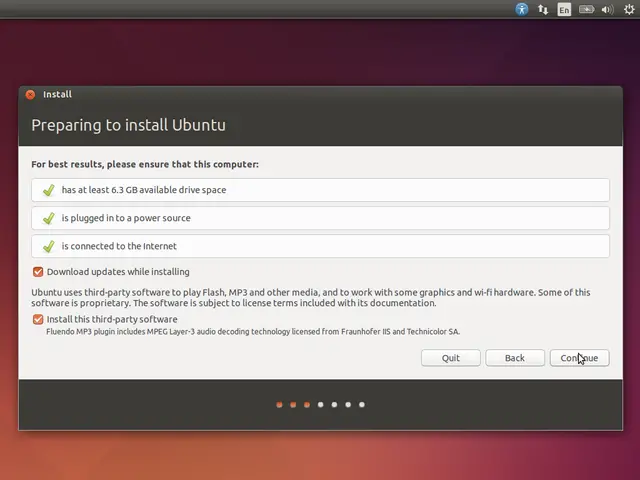640x480 pixels.
Task: Open the En keyboard layout indicator
Action: click(564, 9)
